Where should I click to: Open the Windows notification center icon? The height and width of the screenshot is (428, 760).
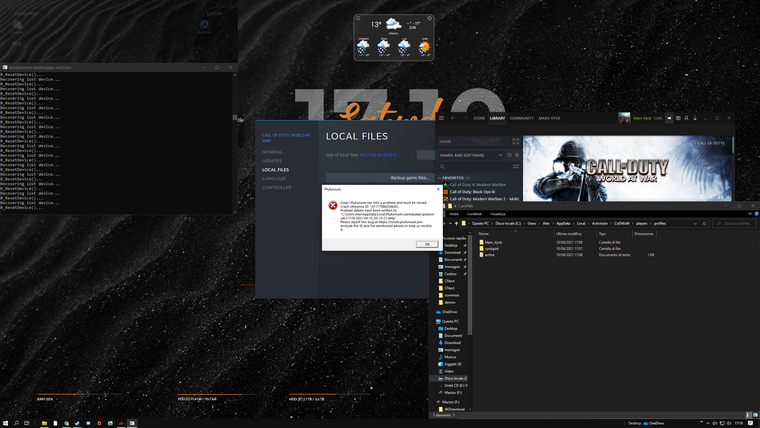[750, 423]
